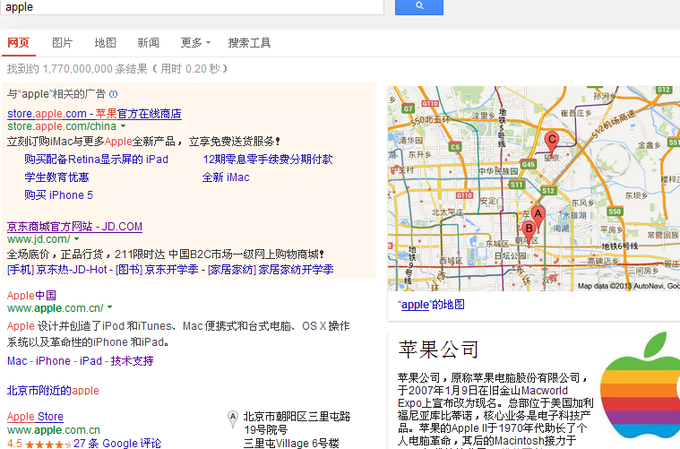Click the ad info icon beside 相关的广告
Image resolution: width=680 pixels, height=449 pixels.
click(x=113, y=94)
